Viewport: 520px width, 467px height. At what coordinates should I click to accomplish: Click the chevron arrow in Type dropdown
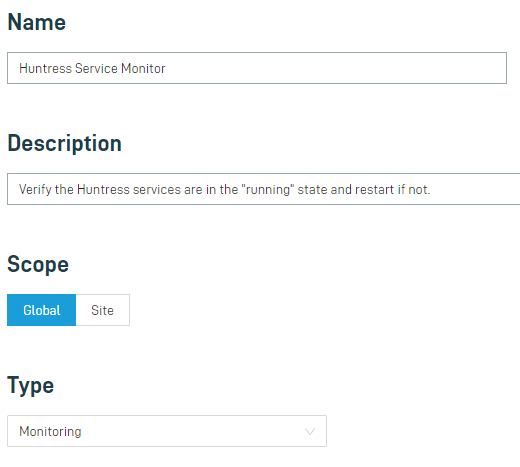click(x=310, y=432)
